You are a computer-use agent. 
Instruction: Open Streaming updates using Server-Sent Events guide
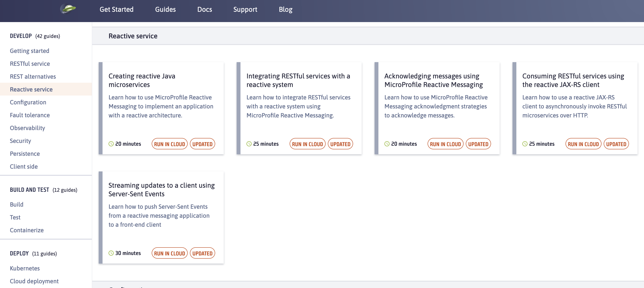point(162,189)
